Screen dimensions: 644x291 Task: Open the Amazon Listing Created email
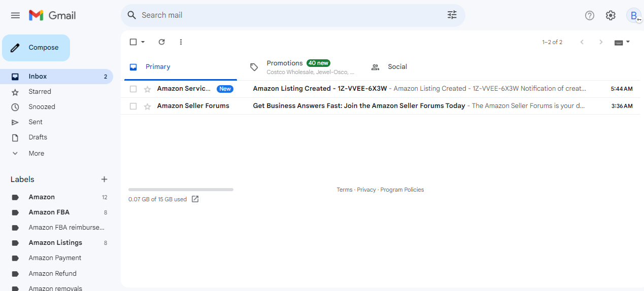point(381,89)
